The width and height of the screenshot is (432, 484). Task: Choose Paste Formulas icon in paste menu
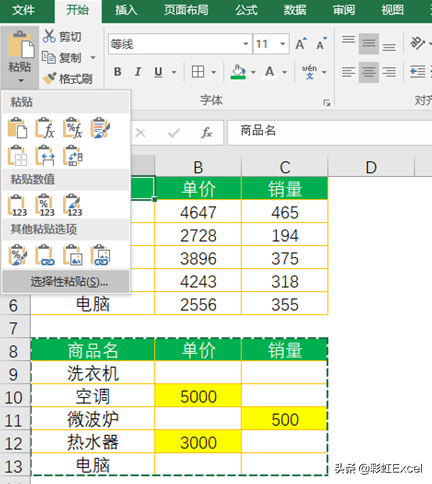tap(45, 128)
